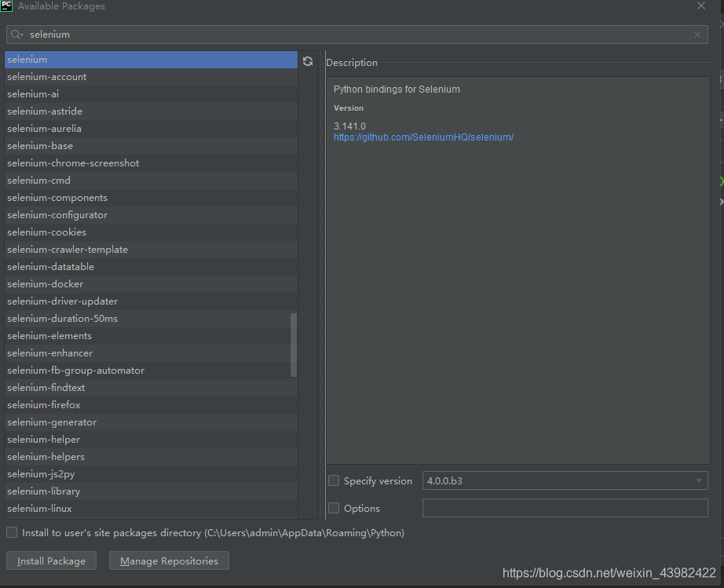Click the Install Package button

[51, 561]
